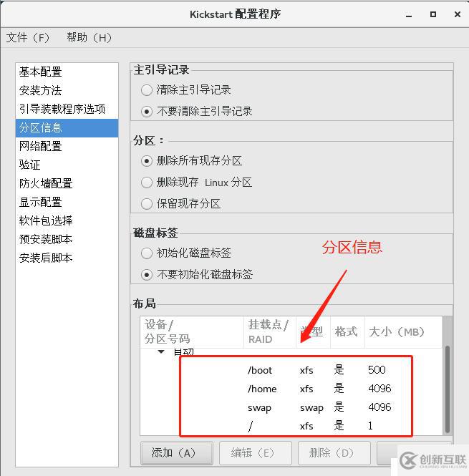469x476 pixels.
Task: Minimize the Kickstart window
Action: (x=409, y=15)
